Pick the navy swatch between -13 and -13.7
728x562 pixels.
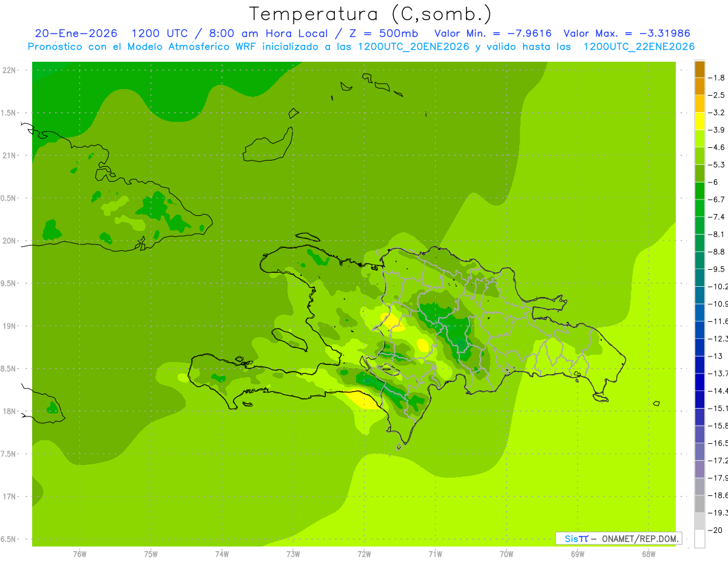(699, 364)
